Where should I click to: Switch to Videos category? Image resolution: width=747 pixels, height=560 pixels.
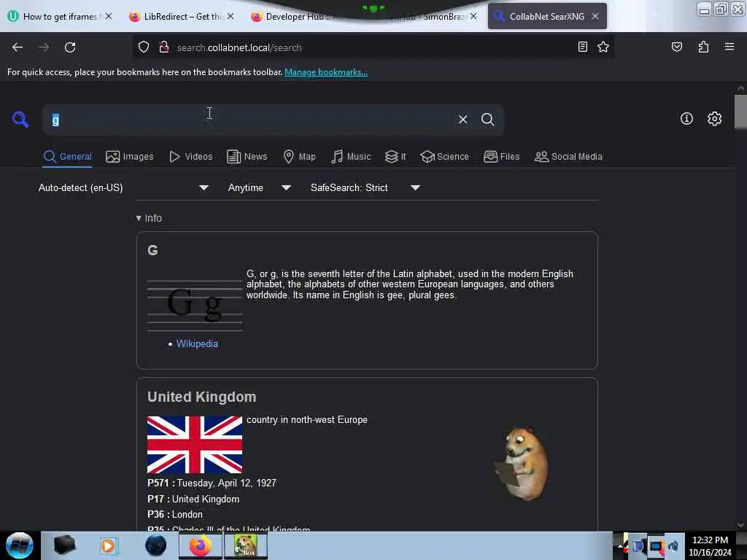click(x=191, y=157)
